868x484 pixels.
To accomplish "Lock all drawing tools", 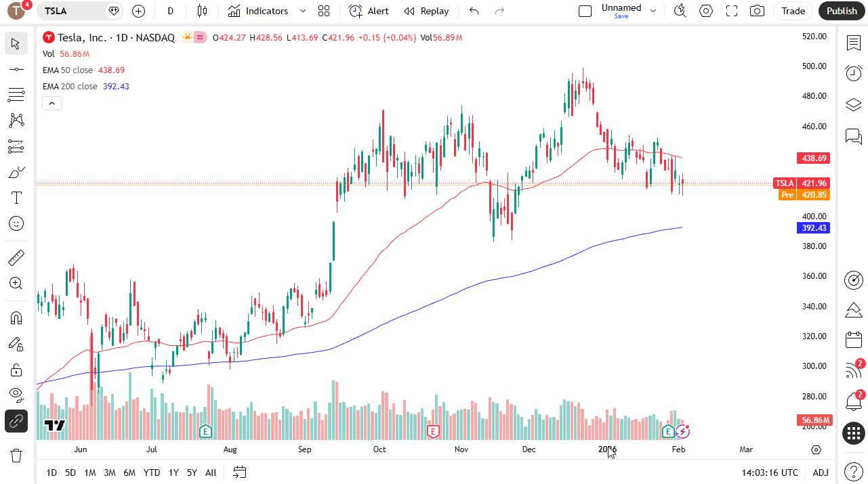I will click(16, 370).
